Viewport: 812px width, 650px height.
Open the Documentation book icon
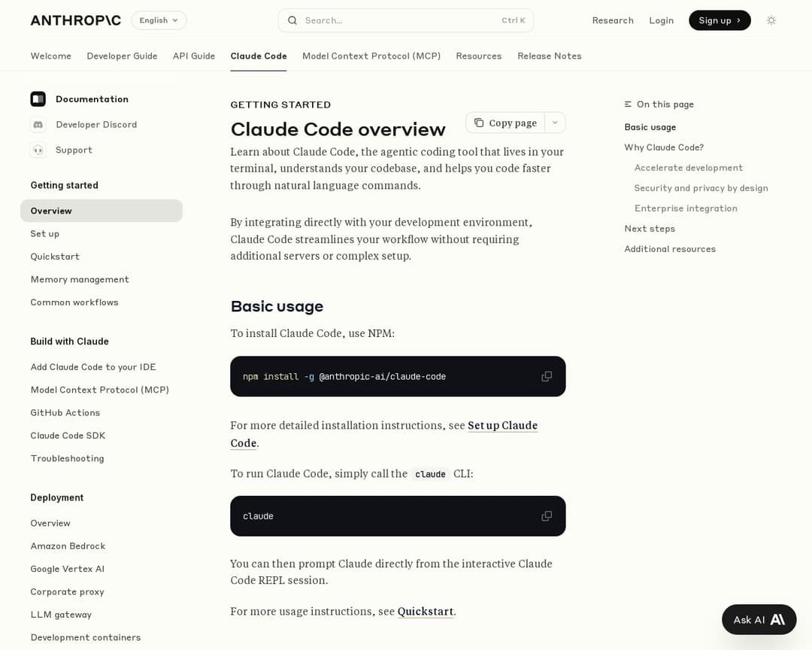(x=38, y=99)
